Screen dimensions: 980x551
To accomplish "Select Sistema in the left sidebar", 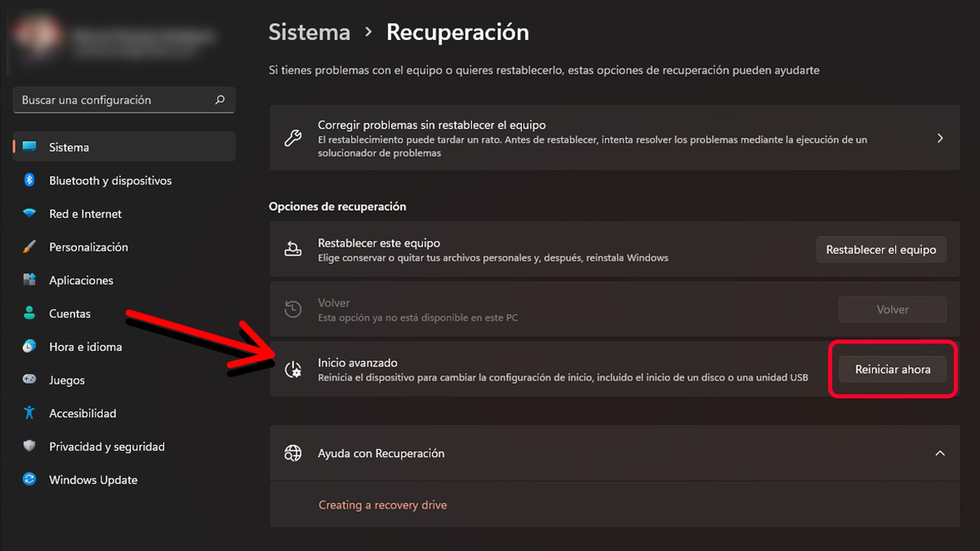I will point(69,147).
